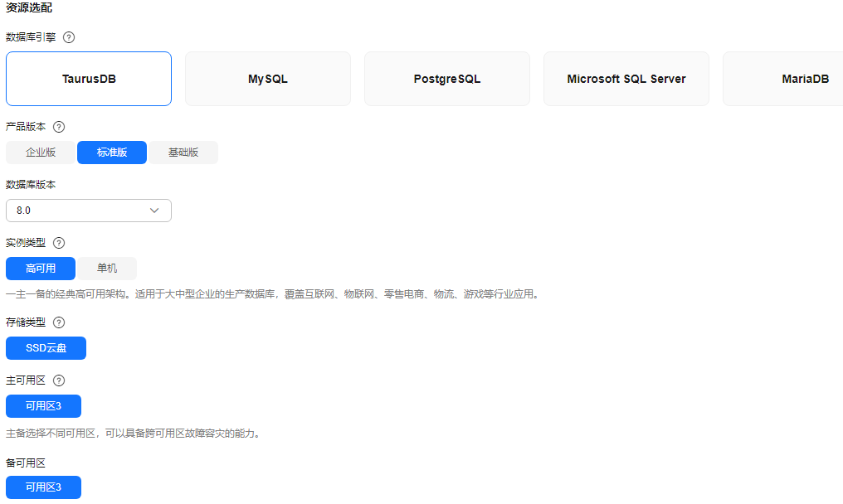Click the 资源选配 section heading
Image resolution: width=843 pixels, height=504 pixels.
[29, 8]
